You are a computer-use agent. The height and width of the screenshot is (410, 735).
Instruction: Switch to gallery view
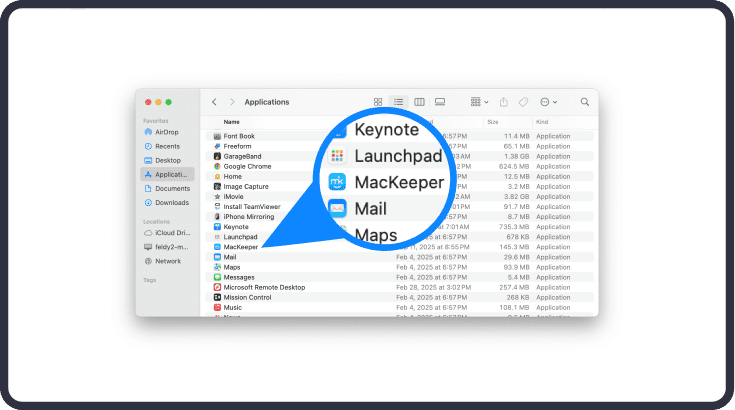coord(439,102)
